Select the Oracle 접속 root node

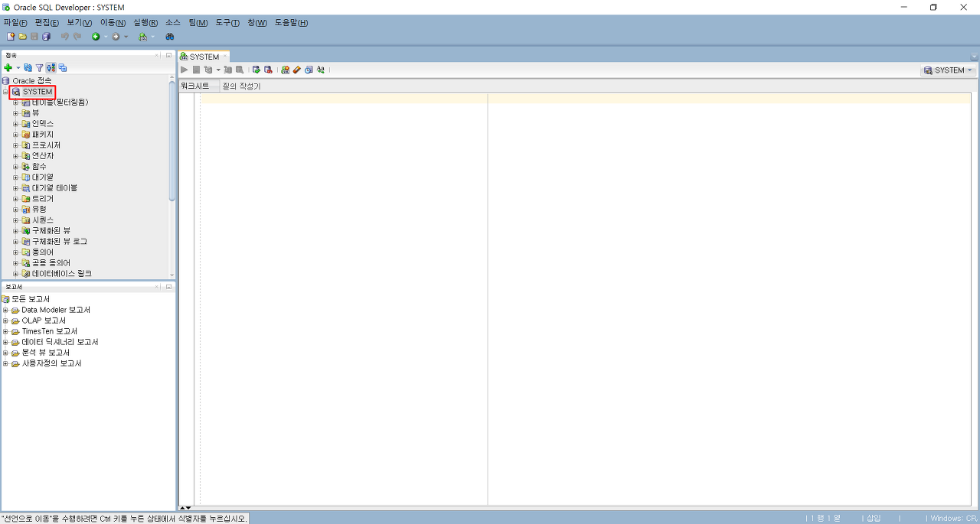(32, 81)
